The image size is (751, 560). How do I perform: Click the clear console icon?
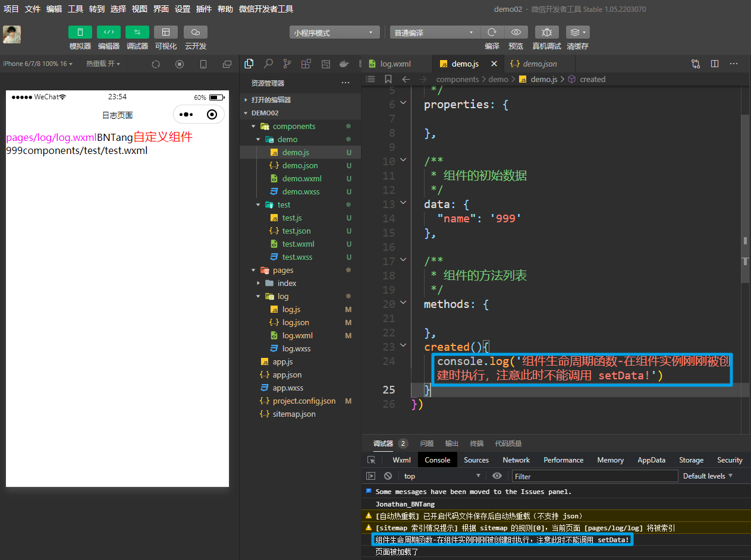[x=388, y=476]
